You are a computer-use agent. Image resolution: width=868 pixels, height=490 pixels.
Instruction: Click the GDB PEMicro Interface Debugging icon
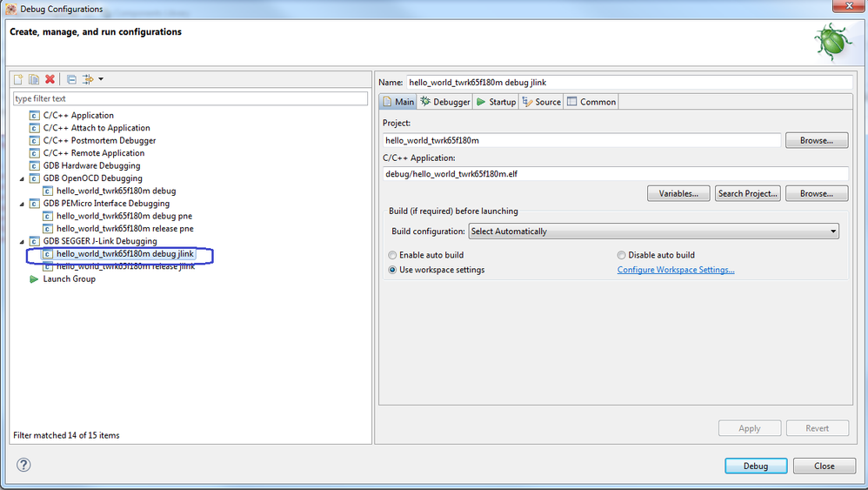34,204
